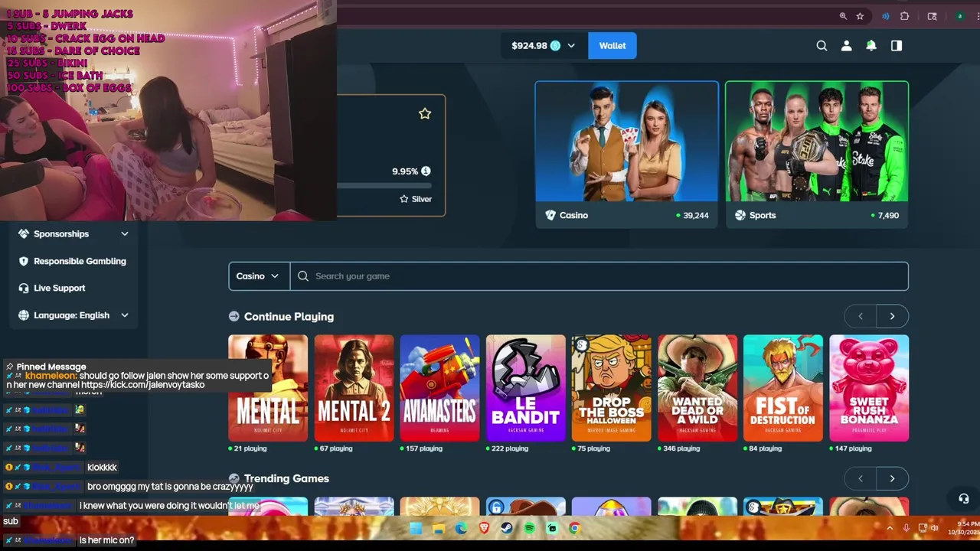Image resolution: width=980 pixels, height=551 pixels.
Task: Open Windows Start menu
Action: (416, 528)
